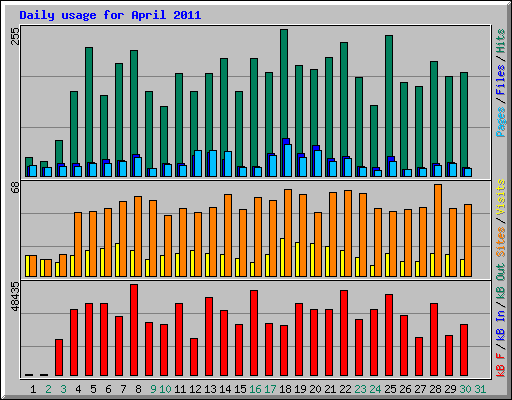Click the light-blue Pages bar for day 12

point(198,163)
